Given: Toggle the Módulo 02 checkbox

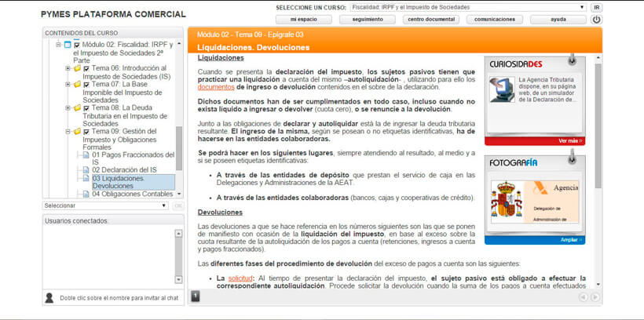Looking at the screenshot, I should [x=77, y=45].
